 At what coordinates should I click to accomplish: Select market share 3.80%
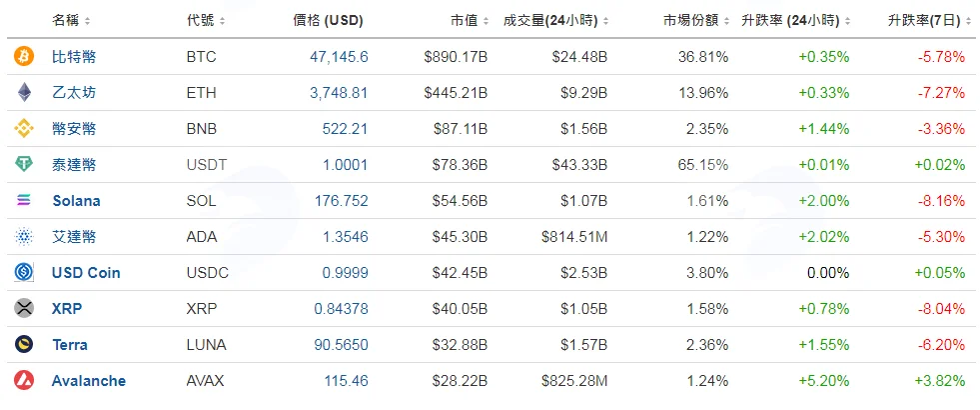(706, 273)
